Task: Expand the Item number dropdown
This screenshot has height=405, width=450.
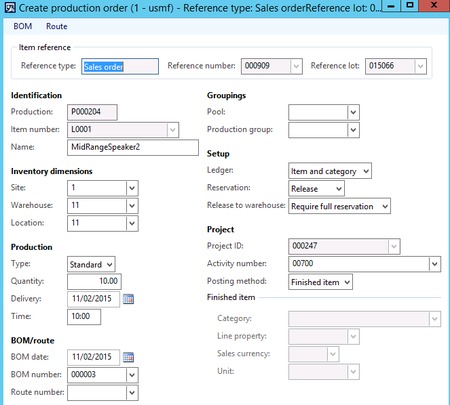Action: click(173, 130)
